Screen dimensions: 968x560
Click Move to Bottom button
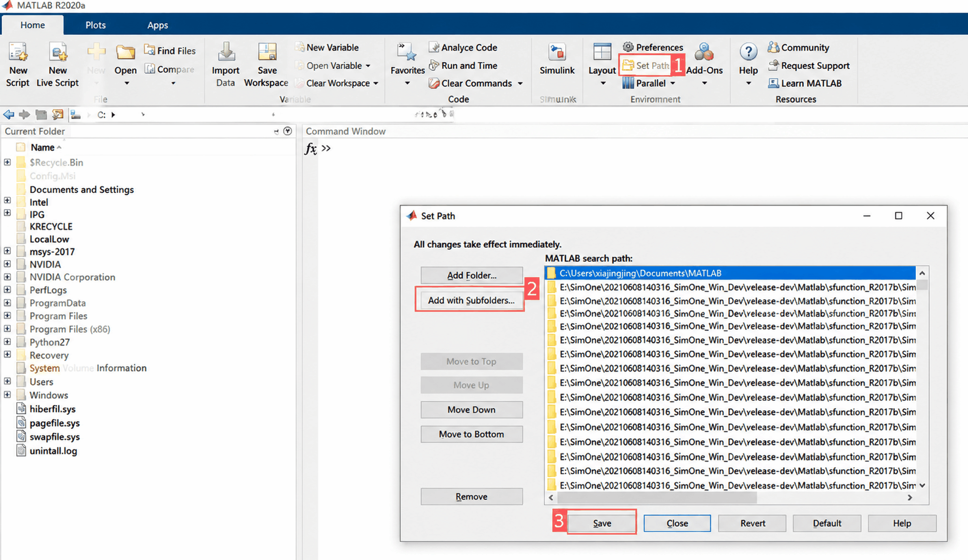(x=472, y=434)
